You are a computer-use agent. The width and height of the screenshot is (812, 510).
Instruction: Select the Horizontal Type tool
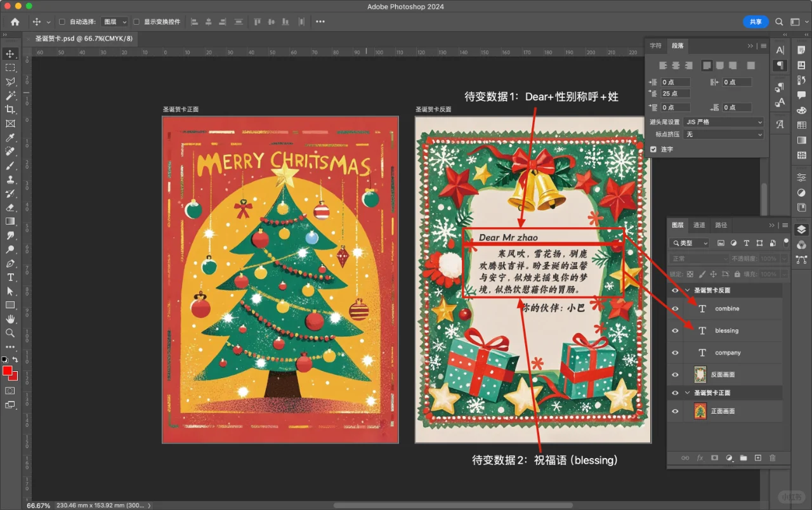click(10, 277)
